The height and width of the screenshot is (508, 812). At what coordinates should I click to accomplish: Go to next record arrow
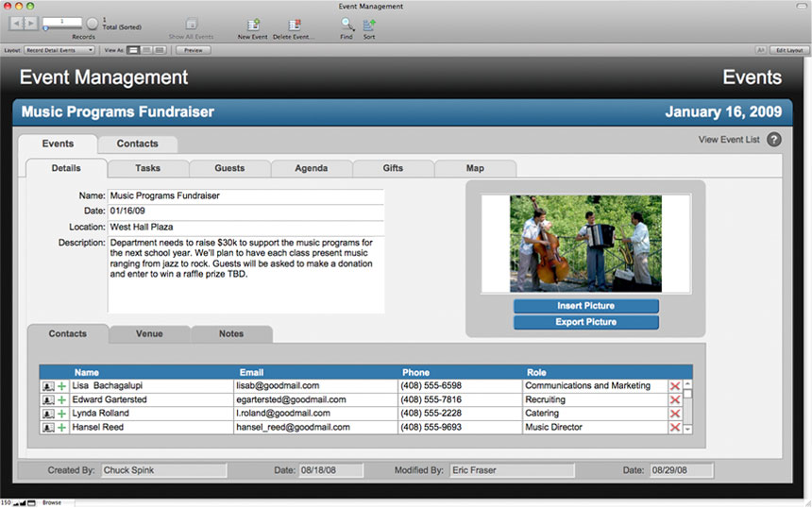31,22
